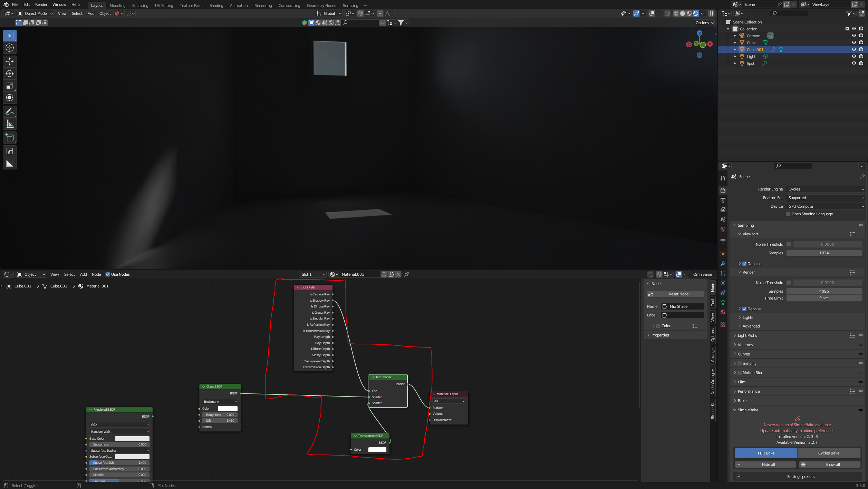The image size is (868, 489).
Task: Activate the Transform tool
Action: pyautogui.click(x=10, y=98)
